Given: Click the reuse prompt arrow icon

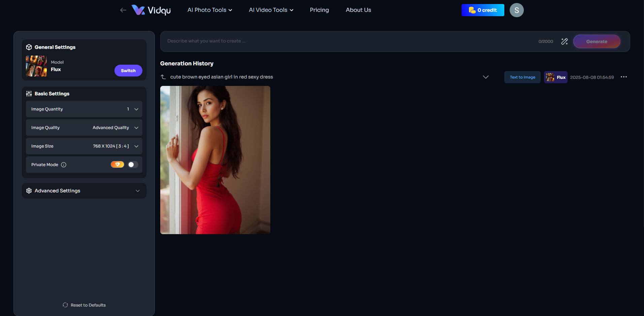Looking at the screenshot, I should 163,77.
